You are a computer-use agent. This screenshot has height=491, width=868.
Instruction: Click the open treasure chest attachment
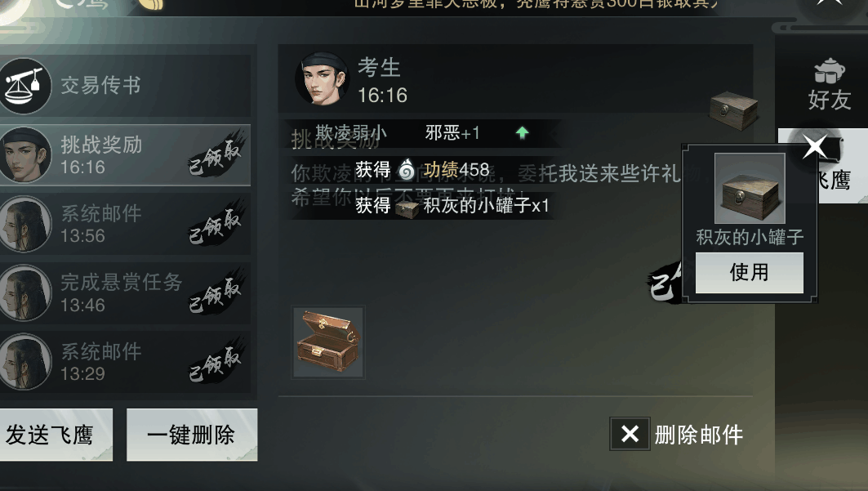point(328,342)
